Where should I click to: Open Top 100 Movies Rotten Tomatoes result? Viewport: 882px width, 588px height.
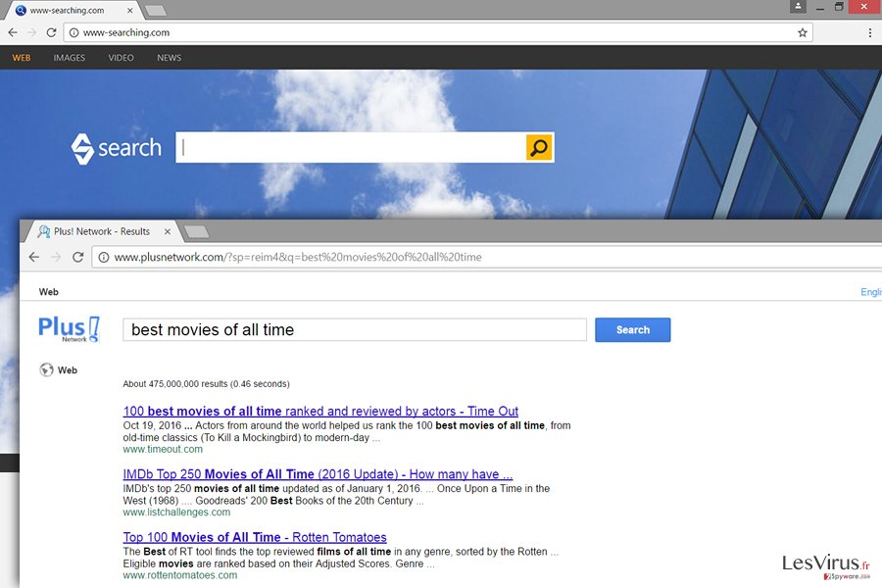click(x=255, y=537)
